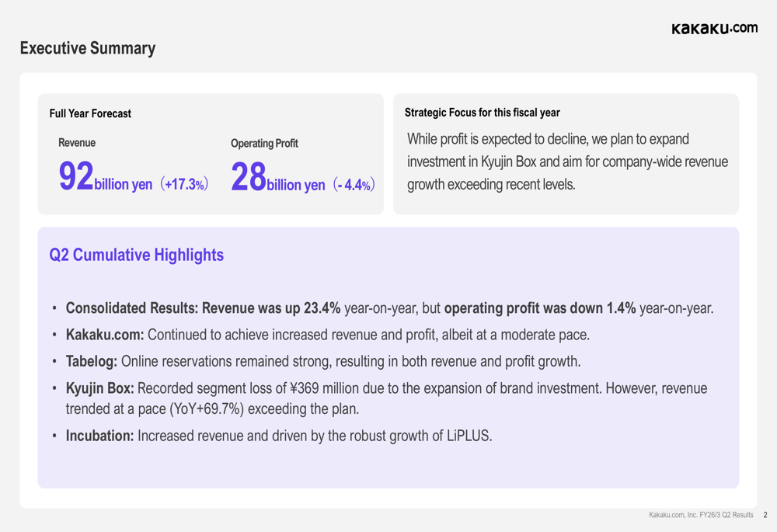Click the 92 billion yen revenue figure

coord(106,178)
